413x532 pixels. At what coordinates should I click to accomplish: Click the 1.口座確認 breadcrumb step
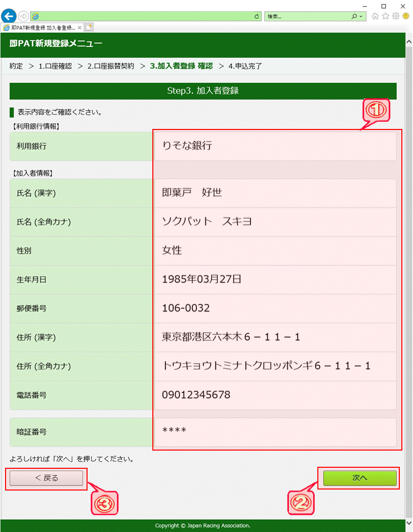pyautogui.click(x=55, y=66)
